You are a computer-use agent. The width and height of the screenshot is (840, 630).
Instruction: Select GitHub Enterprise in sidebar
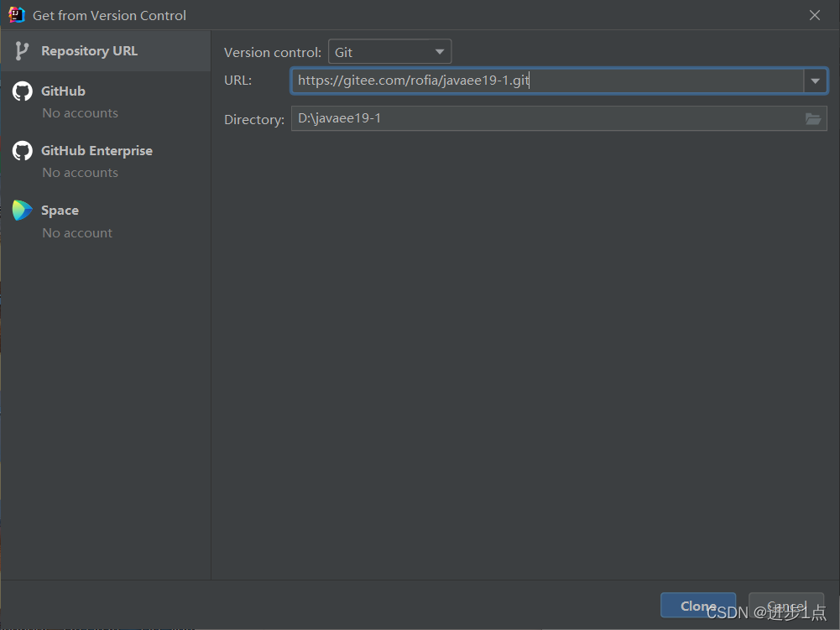(x=106, y=161)
